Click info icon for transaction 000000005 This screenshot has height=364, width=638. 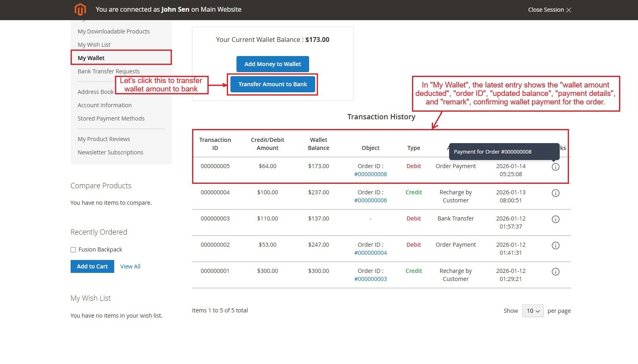click(555, 167)
